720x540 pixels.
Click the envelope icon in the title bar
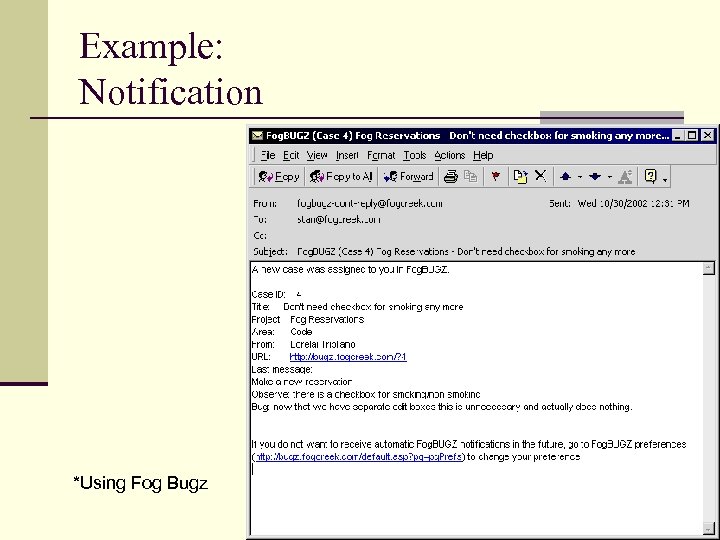click(258, 135)
